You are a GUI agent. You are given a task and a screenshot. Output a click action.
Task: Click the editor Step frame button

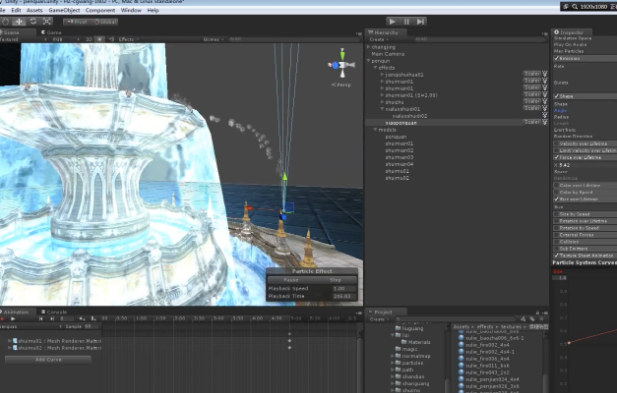click(420, 22)
